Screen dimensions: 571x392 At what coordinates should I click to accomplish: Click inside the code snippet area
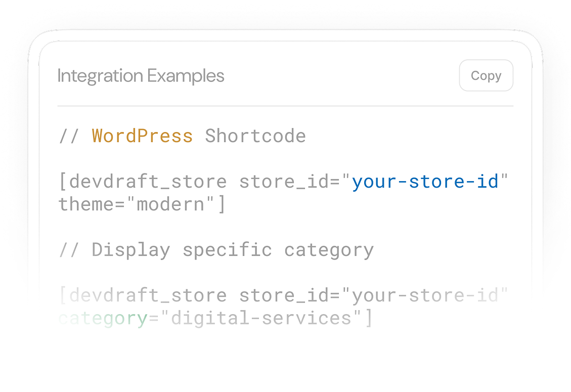(x=283, y=228)
